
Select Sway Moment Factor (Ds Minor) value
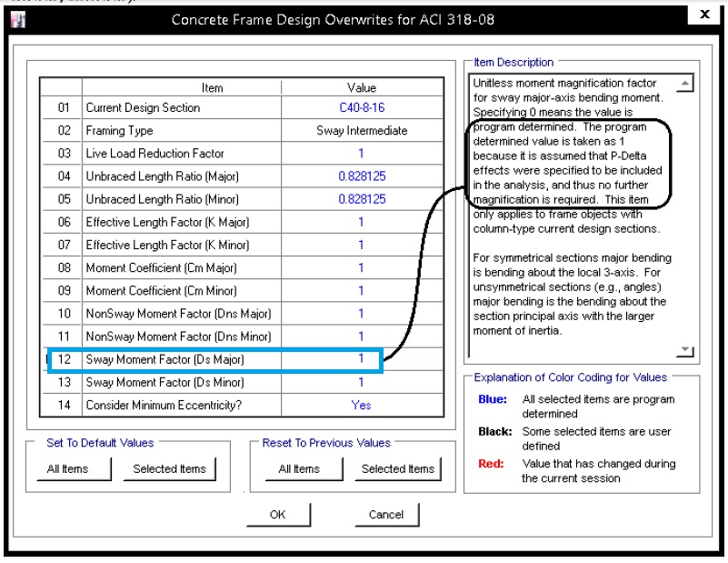(362, 382)
